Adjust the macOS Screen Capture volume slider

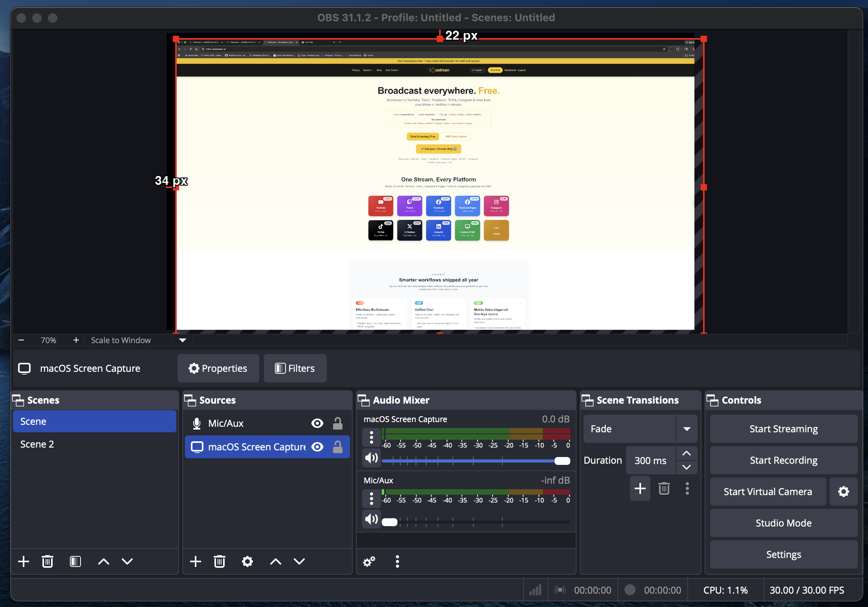562,461
